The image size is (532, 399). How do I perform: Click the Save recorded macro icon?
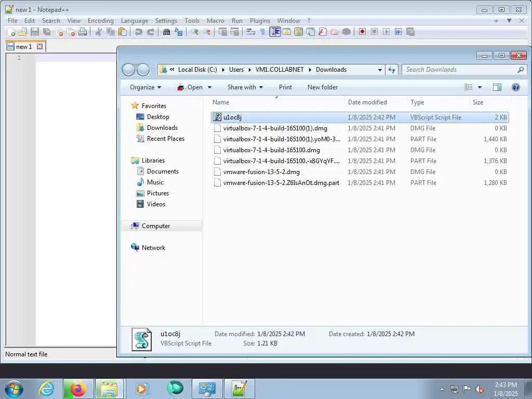point(410,32)
